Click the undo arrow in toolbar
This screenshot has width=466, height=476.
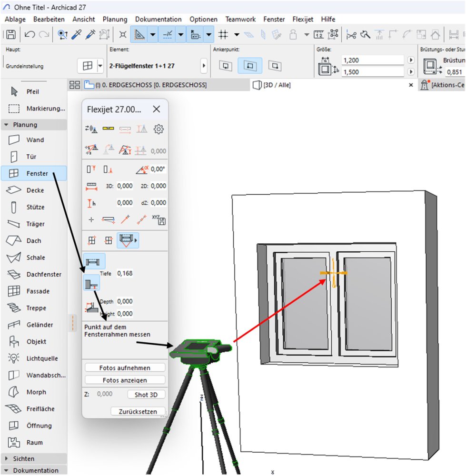tap(30, 34)
